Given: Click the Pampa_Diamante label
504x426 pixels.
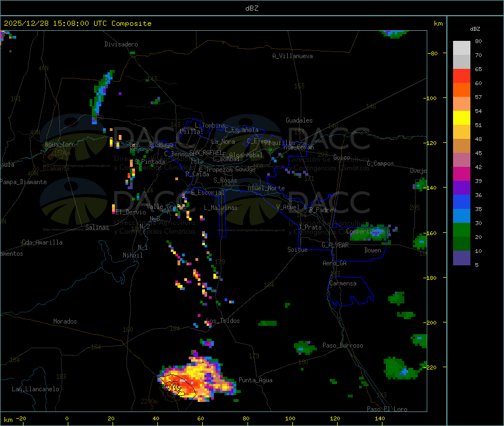Looking at the screenshot, I should (24, 182).
